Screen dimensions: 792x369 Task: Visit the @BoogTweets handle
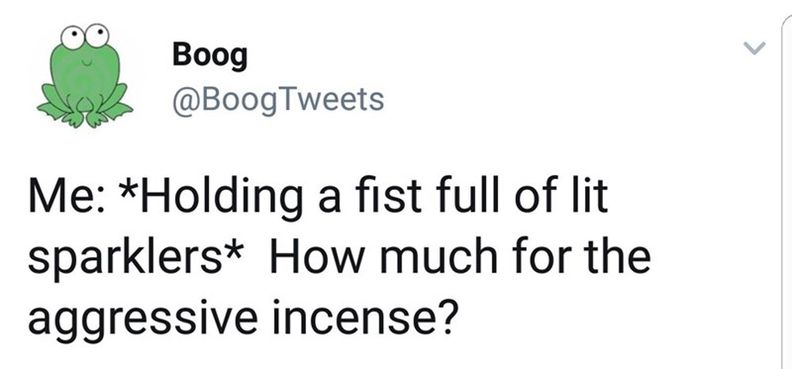tap(278, 99)
